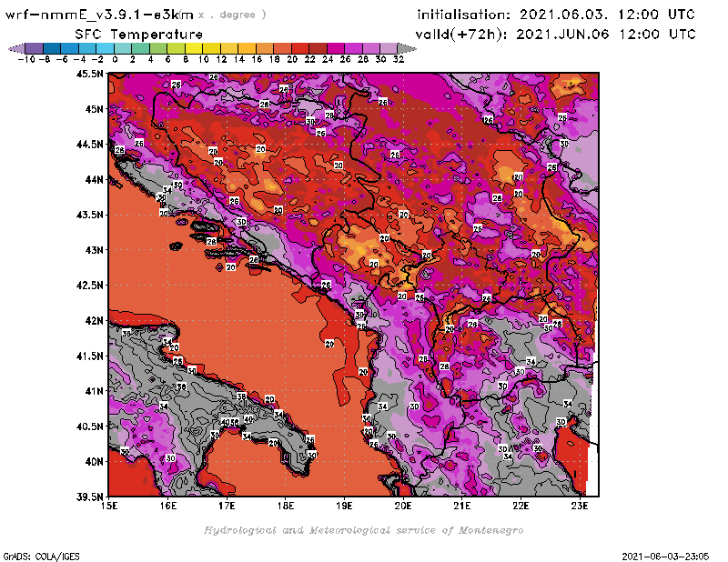The width and height of the screenshot is (728, 562).
Task: Click the 'GrADS: COLA/IGES' footer text
Action: [41, 557]
